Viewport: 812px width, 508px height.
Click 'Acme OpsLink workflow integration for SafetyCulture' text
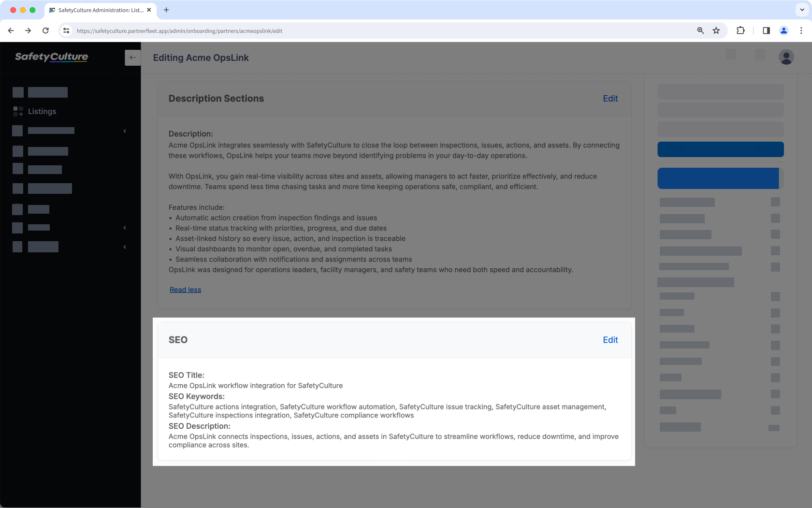point(255,386)
